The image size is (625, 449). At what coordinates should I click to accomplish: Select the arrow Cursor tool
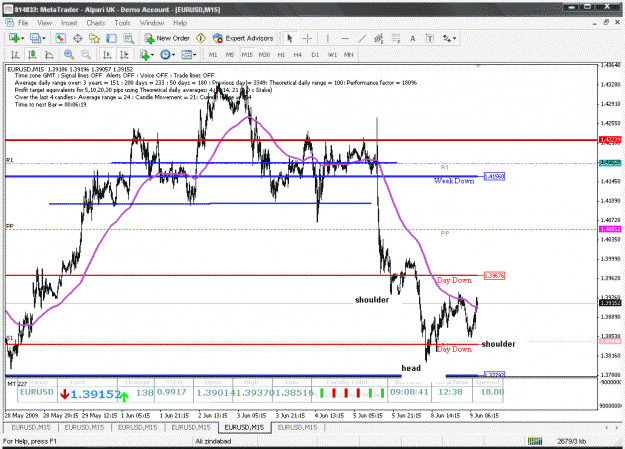[x=290, y=38]
